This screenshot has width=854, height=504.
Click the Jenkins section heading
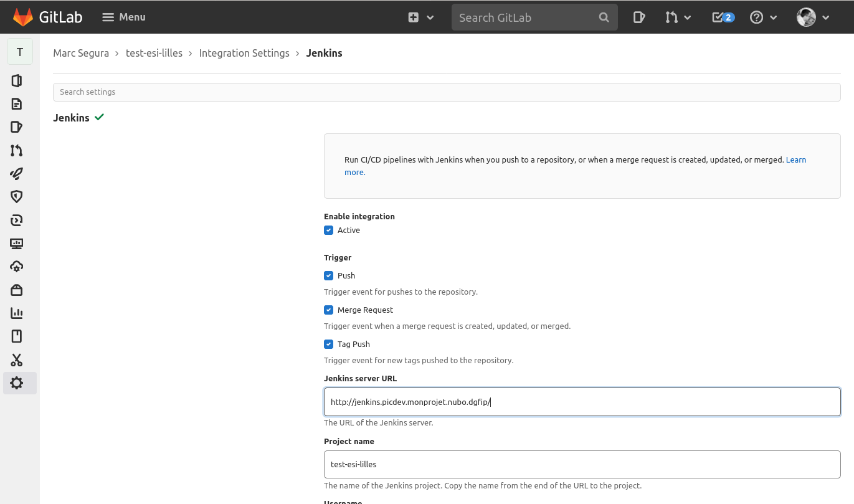point(71,118)
